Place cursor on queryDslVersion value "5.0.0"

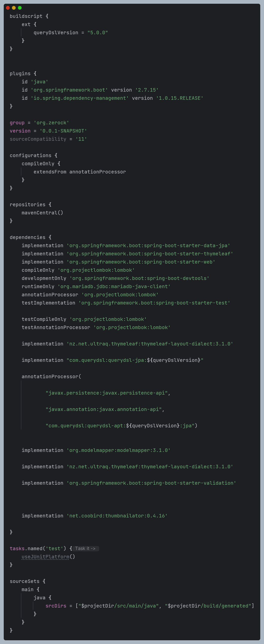[97, 33]
